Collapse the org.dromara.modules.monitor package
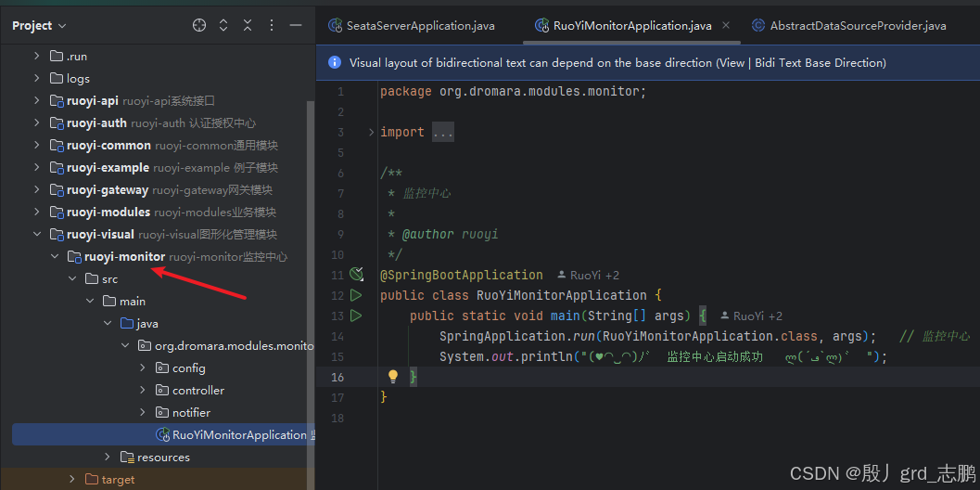This screenshot has width=980, height=490. pos(125,346)
